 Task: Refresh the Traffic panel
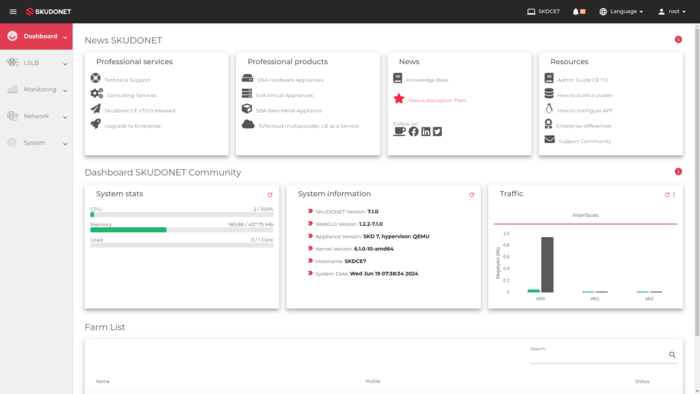[667, 195]
